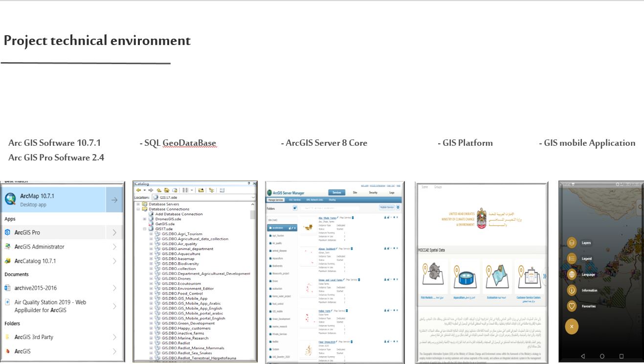Close the mobile app menu with X button
Viewport: 644px width, 364px height.
(x=572, y=326)
